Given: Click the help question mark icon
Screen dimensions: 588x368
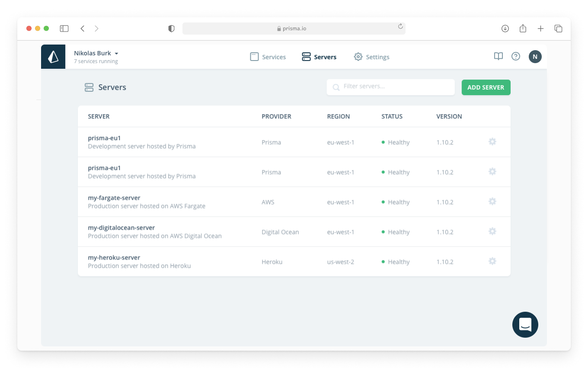Looking at the screenshot, I should click(516, 56).
